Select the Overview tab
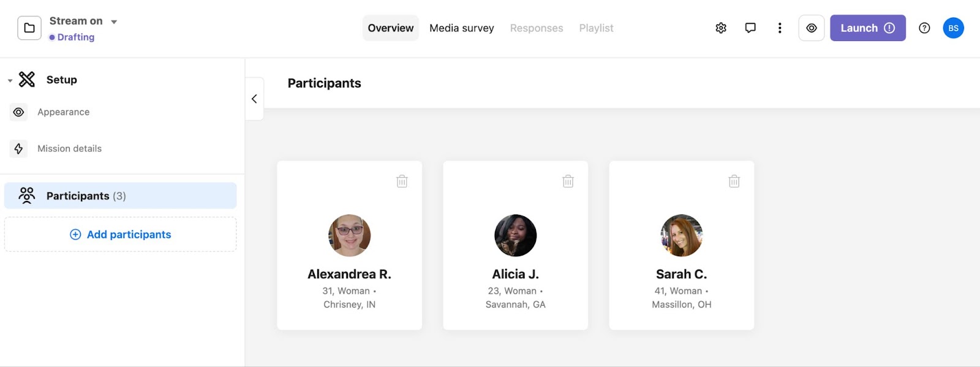Viewport: 980px width, 367px height. click(391, 28)
